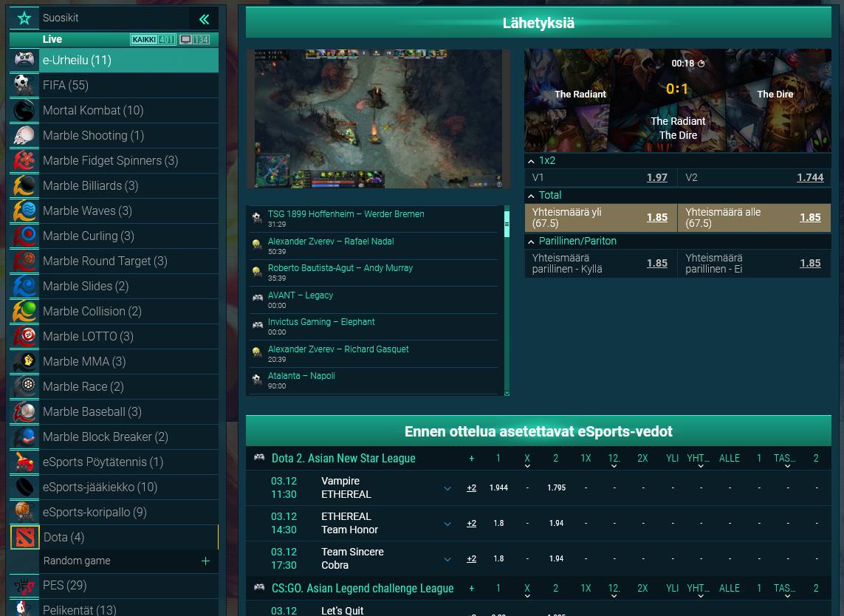Open e-Urheilu (11) category

point(114,60)
